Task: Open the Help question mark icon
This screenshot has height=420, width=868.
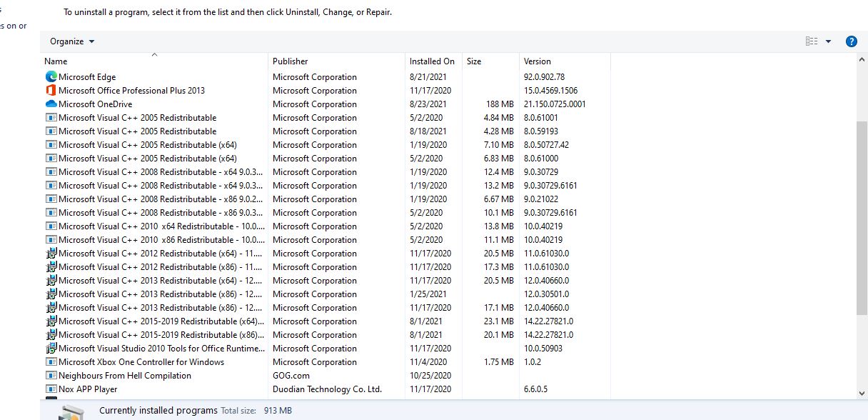Action: pyautogui.click(x=851, y=41)
